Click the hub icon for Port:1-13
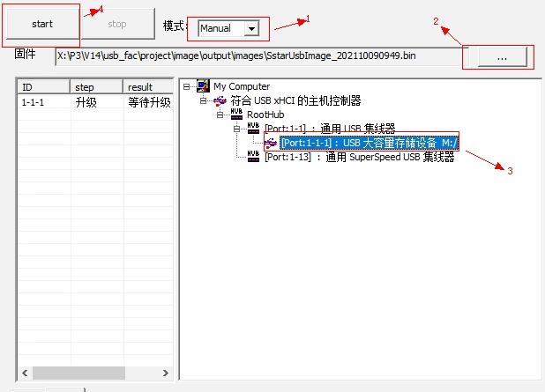This screenshot has height=392, width=545. pos(254,157)
